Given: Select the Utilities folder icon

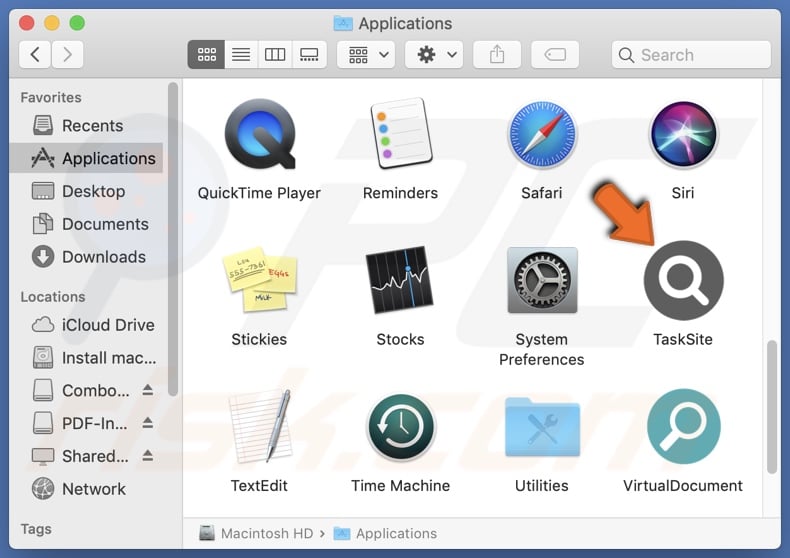Looking at the screenshot, I should [x=542, y=427].
